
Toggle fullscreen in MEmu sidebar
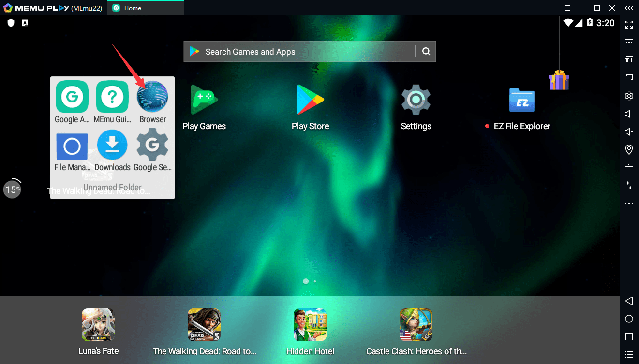[x=629, y=24]
